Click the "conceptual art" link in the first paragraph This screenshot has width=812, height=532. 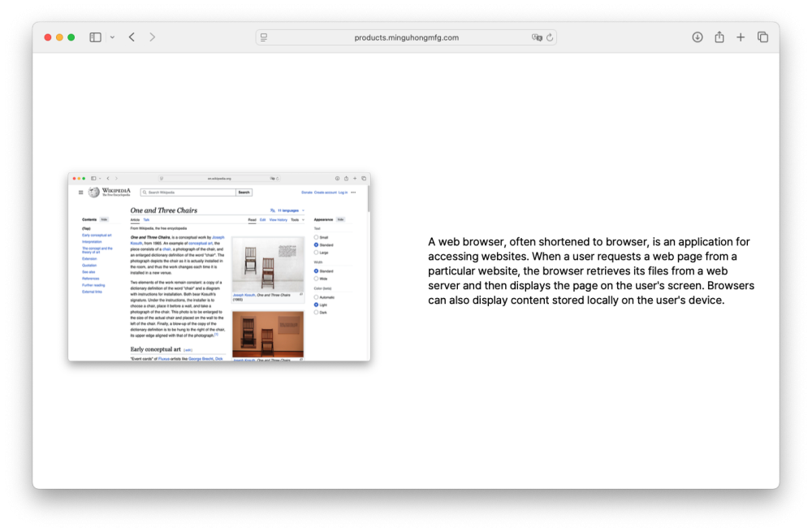point(200,243)
